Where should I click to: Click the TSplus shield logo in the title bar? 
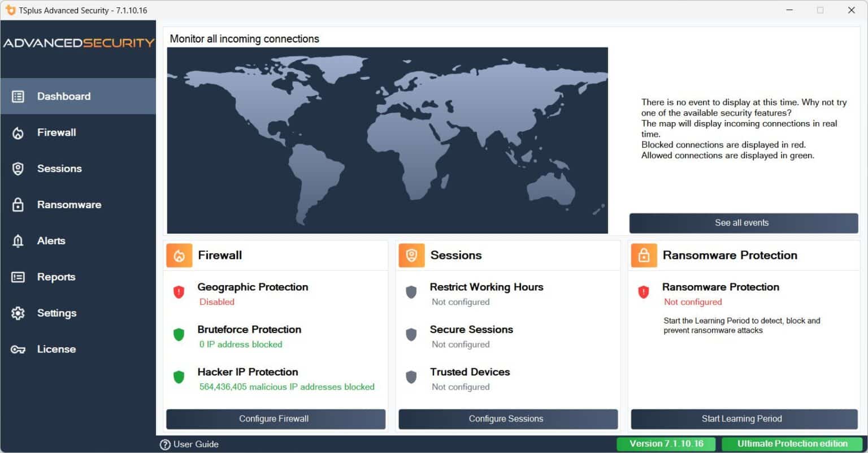pos(10,10)
